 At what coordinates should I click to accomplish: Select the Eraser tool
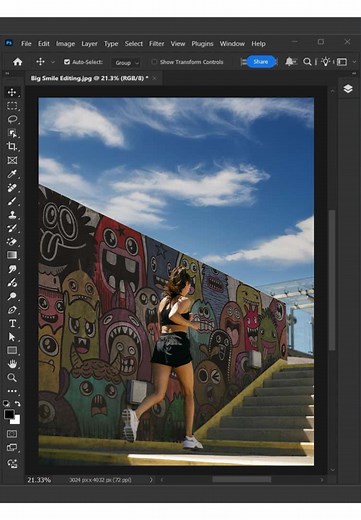tap(12, 242)
